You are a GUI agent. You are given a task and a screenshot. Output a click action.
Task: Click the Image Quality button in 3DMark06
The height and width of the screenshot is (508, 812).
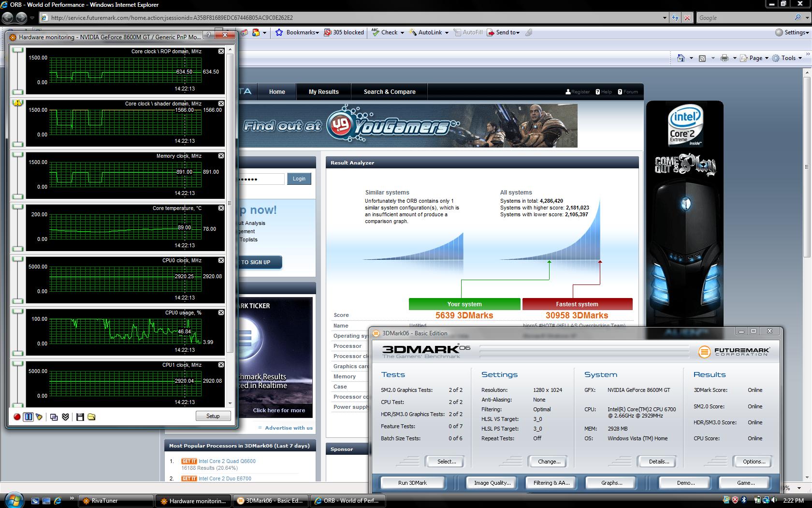tap(492, 482)
